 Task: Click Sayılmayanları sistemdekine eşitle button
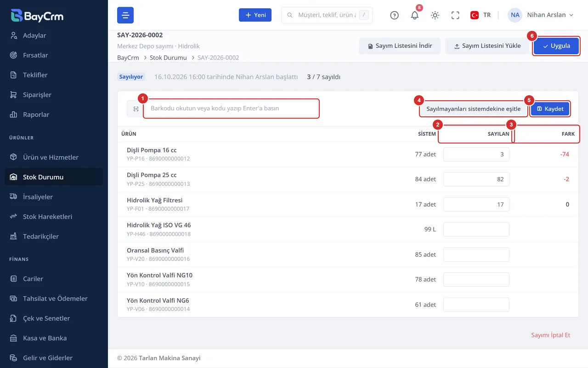(x=473, y=109)
